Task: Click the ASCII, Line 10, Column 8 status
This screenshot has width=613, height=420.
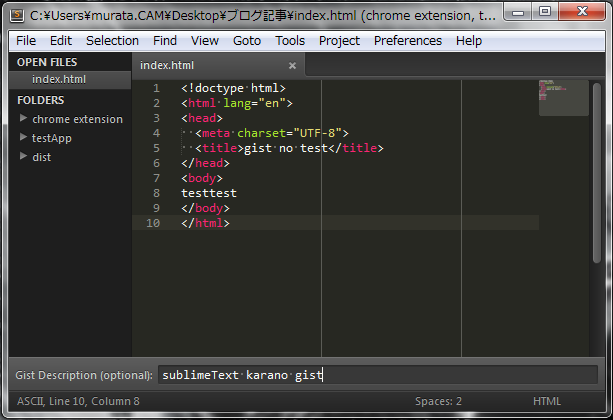Action: [78, 401]
